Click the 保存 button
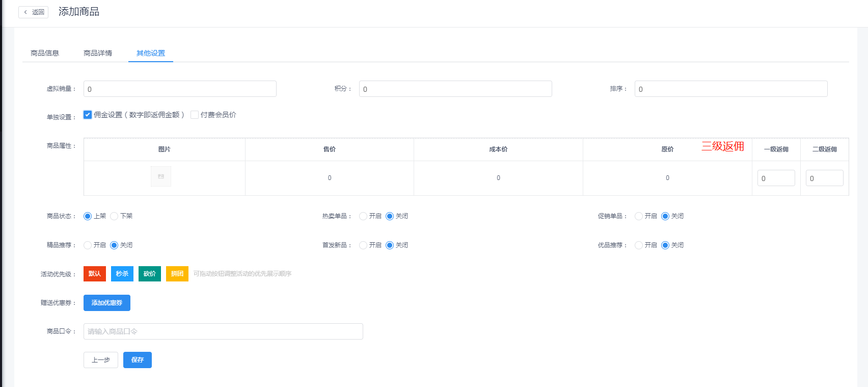This screenshot has height=387, width=868. click(138, 360)
